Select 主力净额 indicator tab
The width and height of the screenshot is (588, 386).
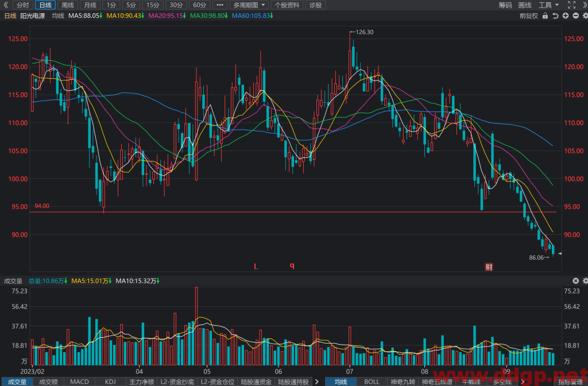141,381
